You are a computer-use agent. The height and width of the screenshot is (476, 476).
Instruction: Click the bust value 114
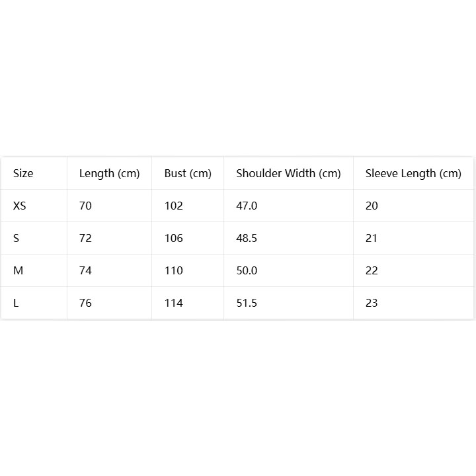(174, 303)
